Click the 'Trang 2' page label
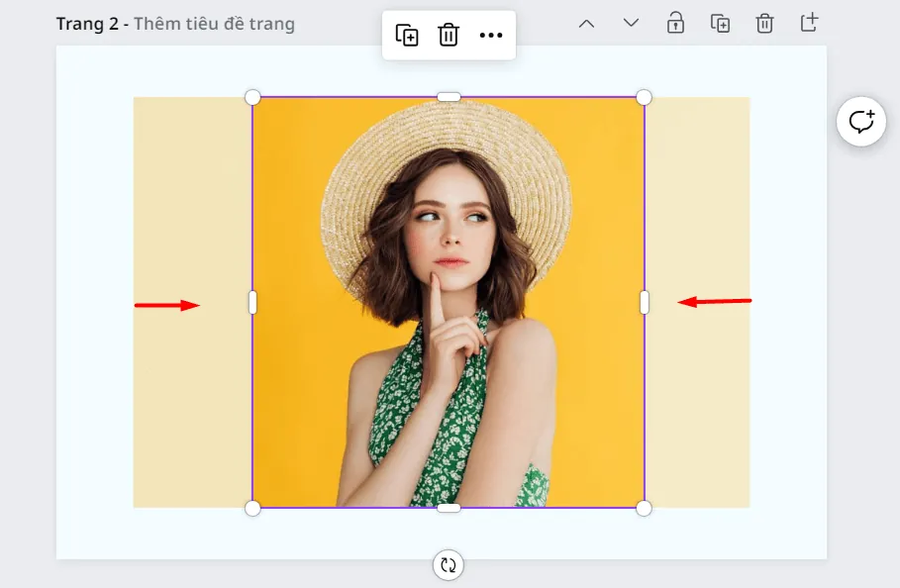The image size is (900, 588). [87, 24]
